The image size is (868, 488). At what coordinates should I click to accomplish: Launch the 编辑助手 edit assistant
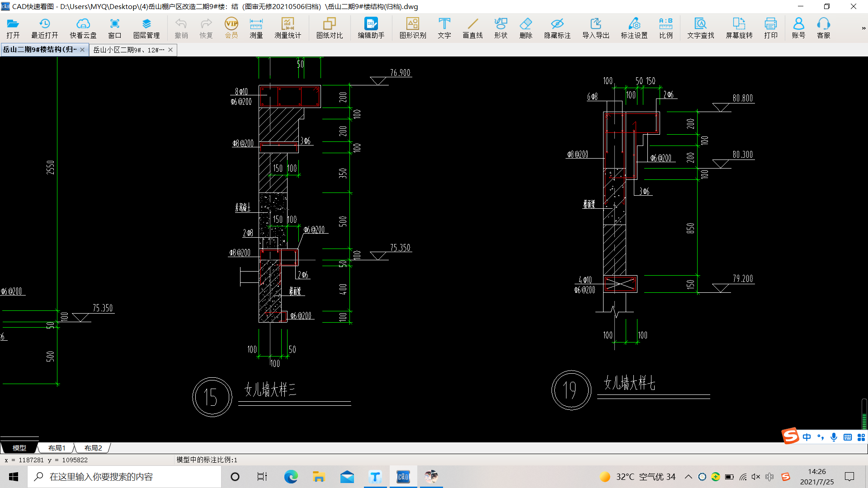[x=371, y=28]
